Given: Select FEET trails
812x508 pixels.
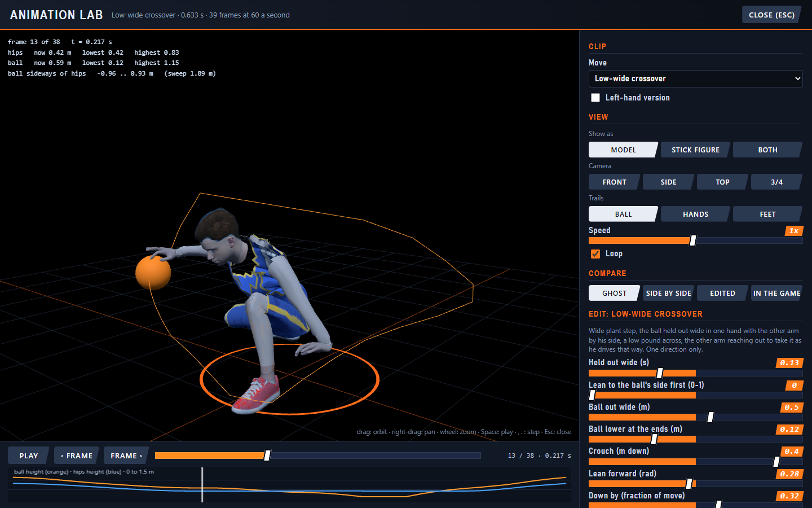Looking at the screenshot, I should click(x=767, y=214).
